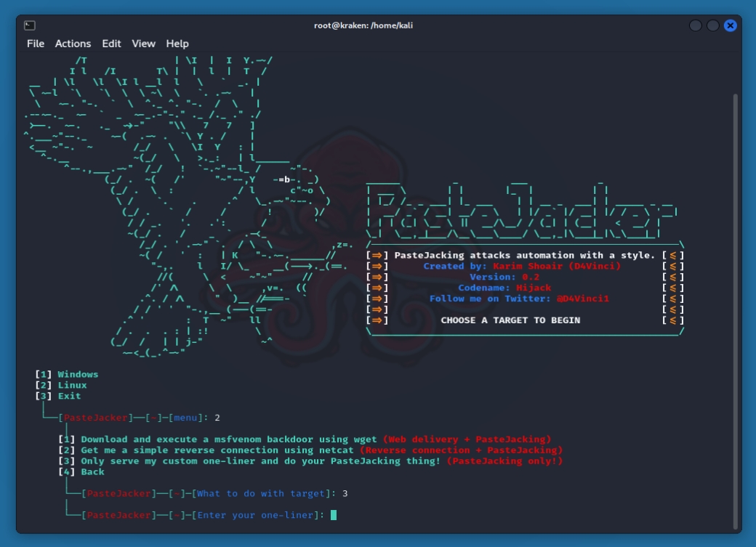Screen dimensions: 756x547
Task: Click the cursor after "Enter your one-liner"
Action: pos(334,515)
